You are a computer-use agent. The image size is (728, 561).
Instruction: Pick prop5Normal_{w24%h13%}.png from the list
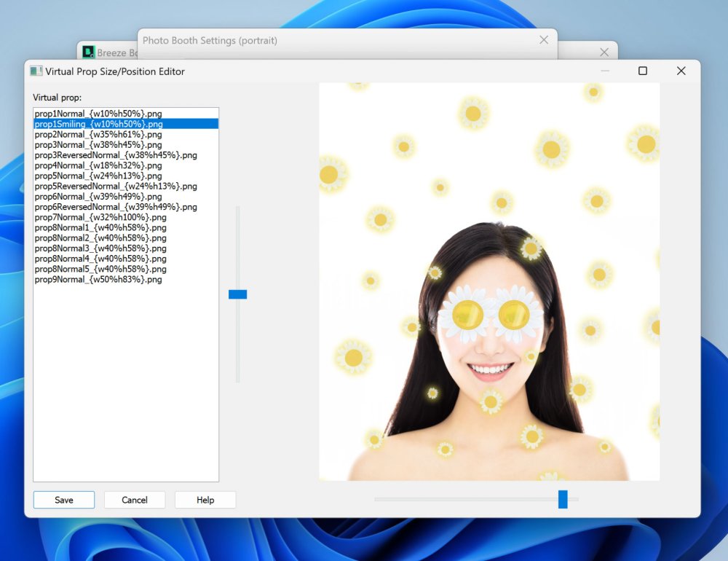point(98,176)
